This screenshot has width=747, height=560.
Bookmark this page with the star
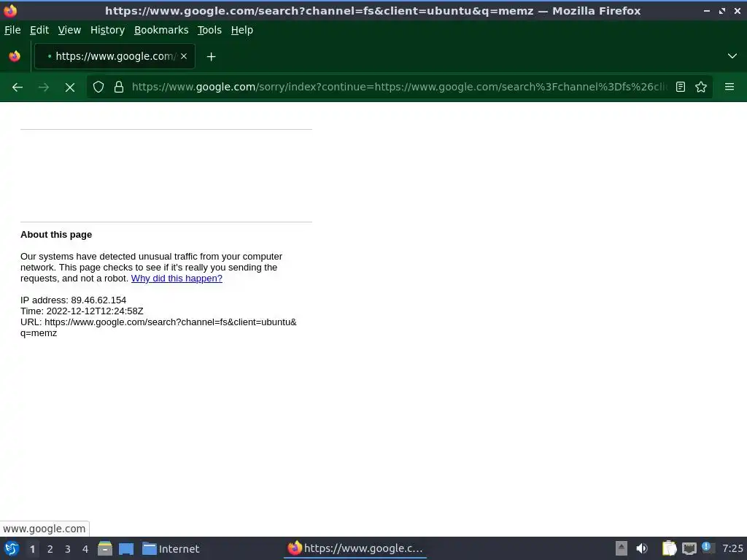tap(701, 87)
